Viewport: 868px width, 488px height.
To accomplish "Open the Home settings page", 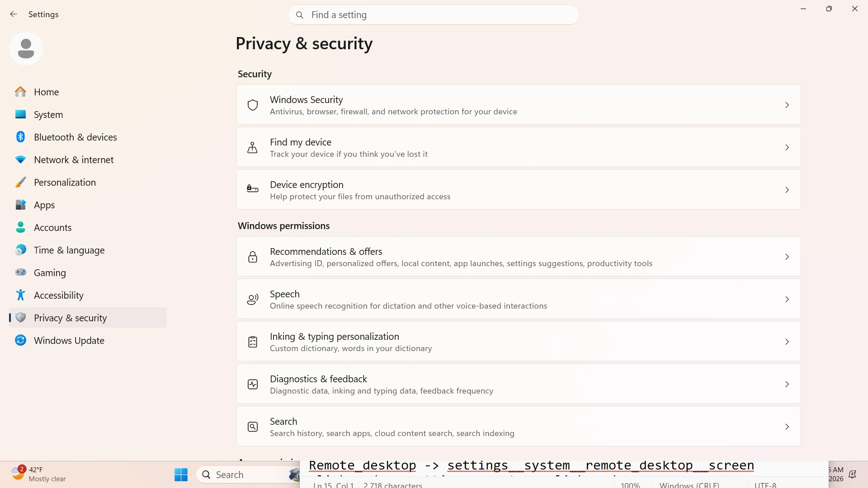I will click(x=88, y=92).
